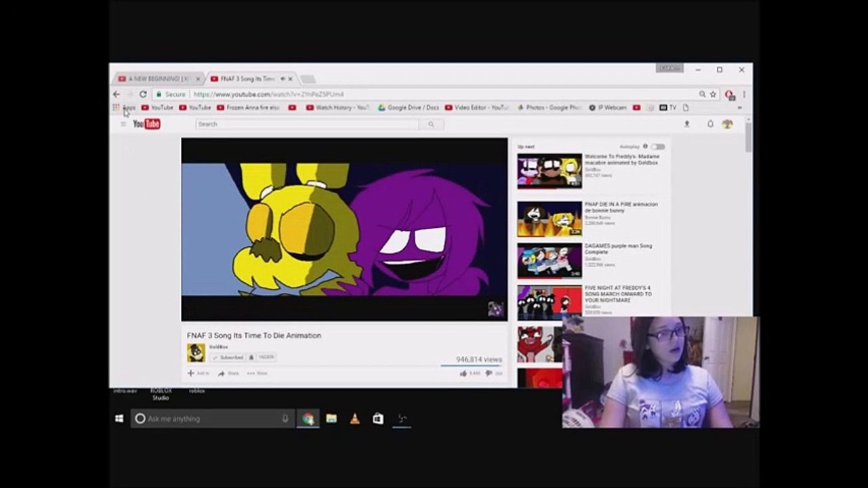Bookmark this page with the star icon
Image resolution: width=868 pixels, height=488 pixels.
tap(713, 94)
